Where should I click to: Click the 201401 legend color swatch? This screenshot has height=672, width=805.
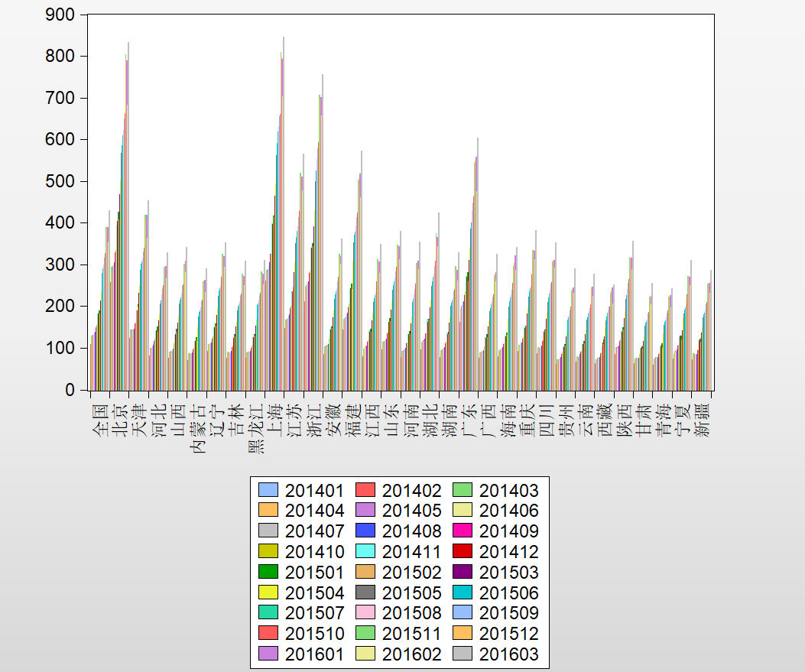268,490
